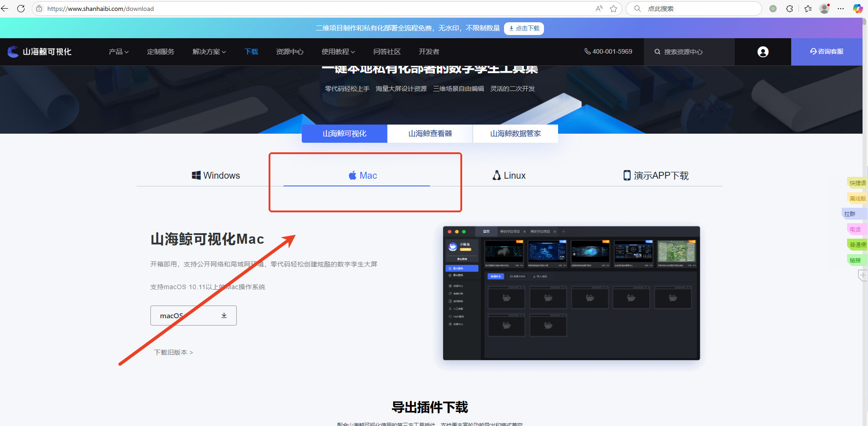The image size is (868, 426).
Task: Click the 普通便 side tag
Action: pos(857,245)
